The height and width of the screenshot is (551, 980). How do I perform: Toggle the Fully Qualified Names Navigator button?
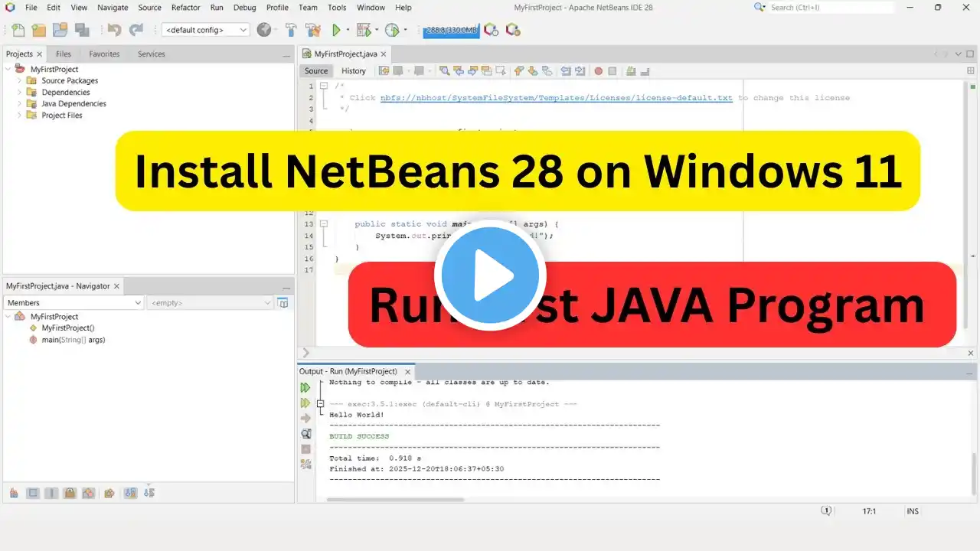109,493
